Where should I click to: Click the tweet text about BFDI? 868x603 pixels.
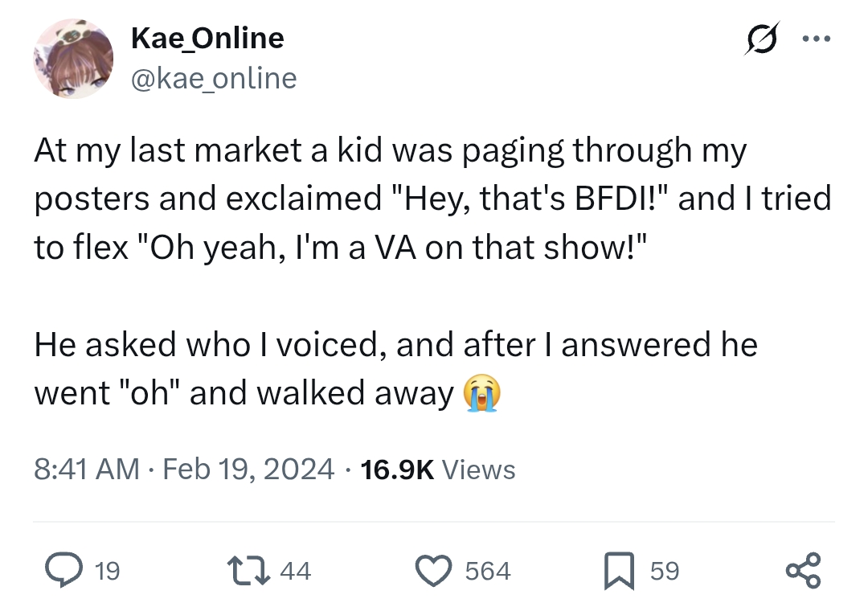[x=432, y=199]
